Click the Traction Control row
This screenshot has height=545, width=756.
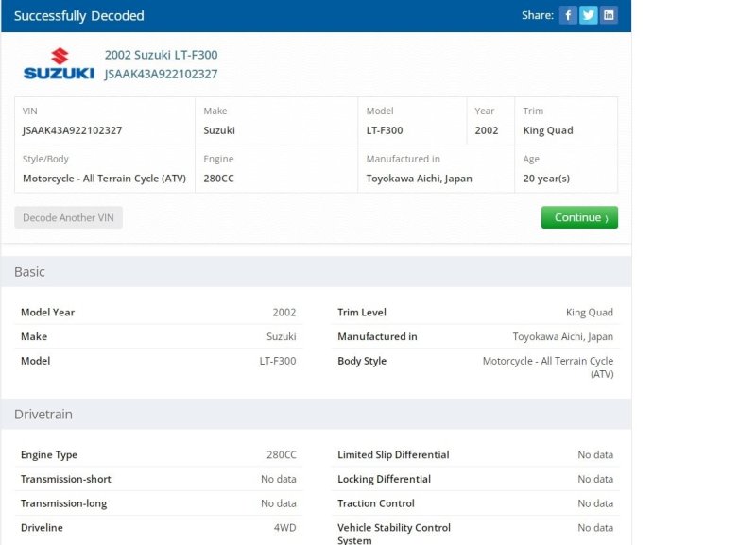coord(475,503)
